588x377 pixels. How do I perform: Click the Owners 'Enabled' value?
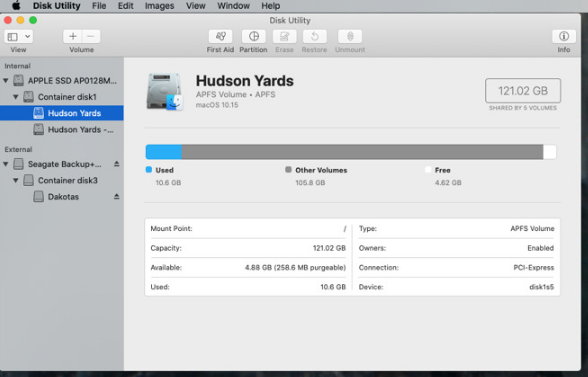(x=540, y=248)
